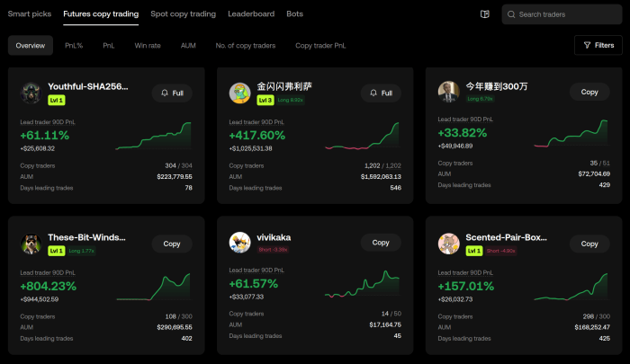The width and height of the screenshot is (630, 364).
Task: Sort traders by AUM
Action: (x=188, y=45)
